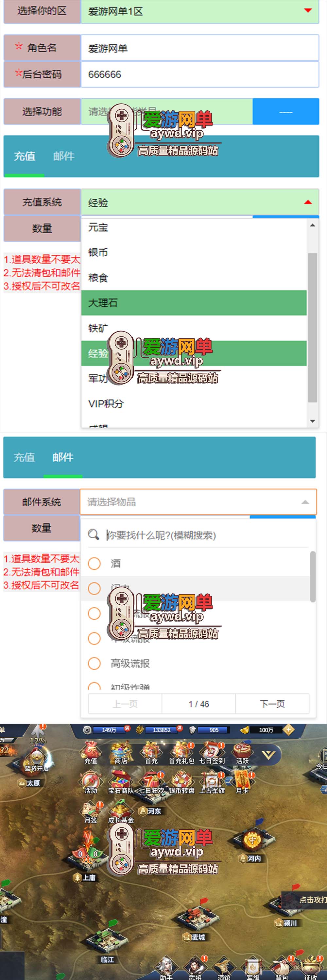The image size is (327, 980).
Task: Open the 商店 shop icon
Action: 121,752
